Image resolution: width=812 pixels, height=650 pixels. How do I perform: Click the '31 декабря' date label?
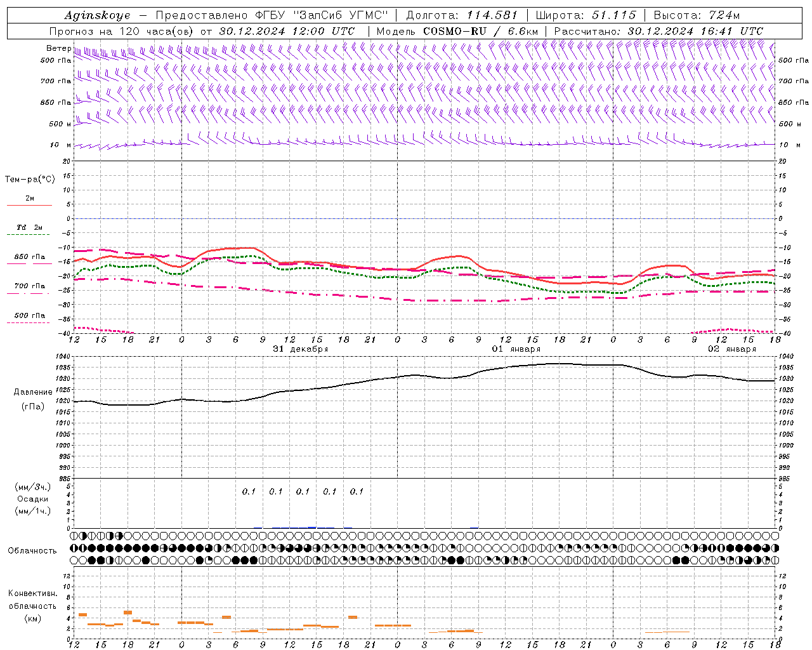click(x=301, y=349)
